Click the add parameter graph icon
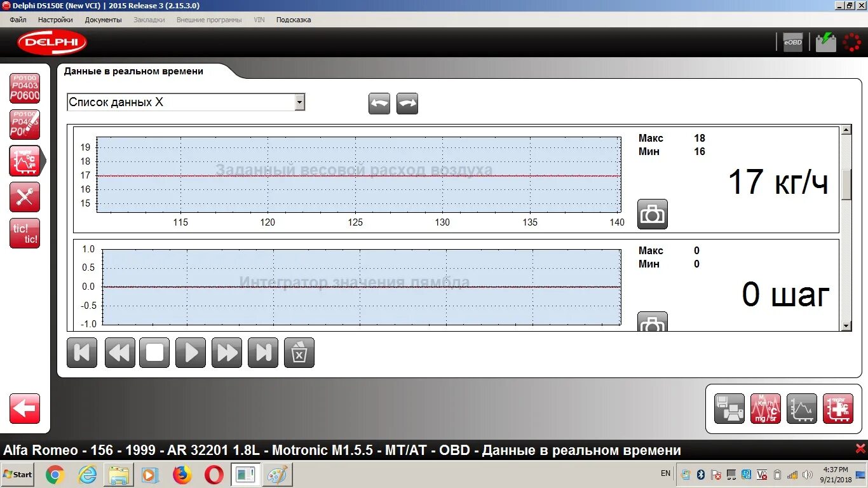 (x=838, y=409)
